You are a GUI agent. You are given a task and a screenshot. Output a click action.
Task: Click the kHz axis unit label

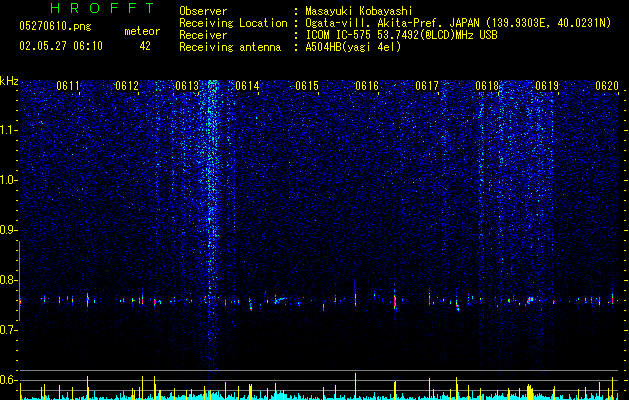coord(9,81)
